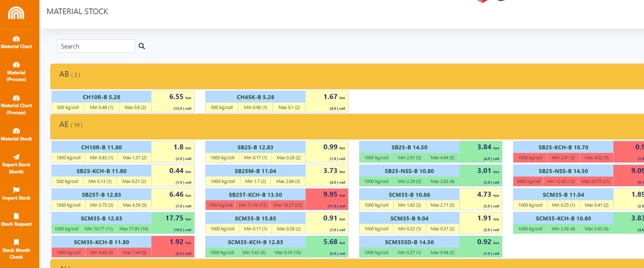Open the Material (Process) sidebar item

[16, 72]
